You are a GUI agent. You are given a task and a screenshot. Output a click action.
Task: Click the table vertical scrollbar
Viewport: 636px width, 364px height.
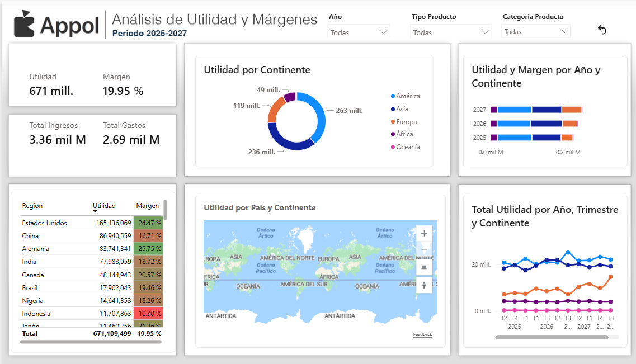click(165, 210)
